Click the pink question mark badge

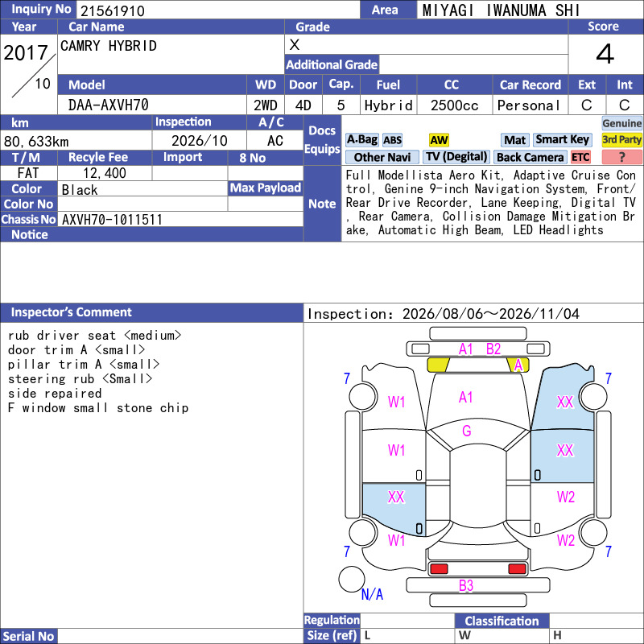pyautogui.click(x=621, y=157)
